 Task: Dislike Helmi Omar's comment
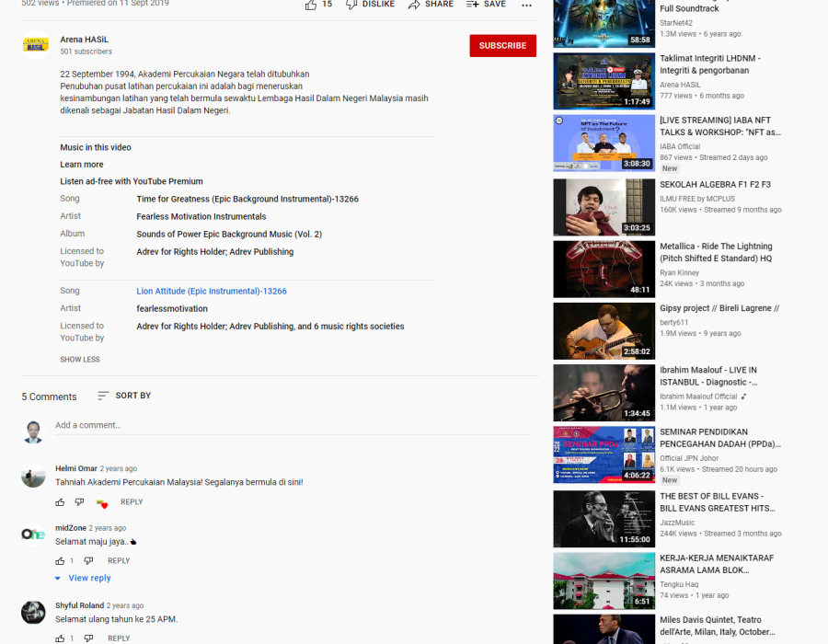pyautogui.click(x=79, y=502)
